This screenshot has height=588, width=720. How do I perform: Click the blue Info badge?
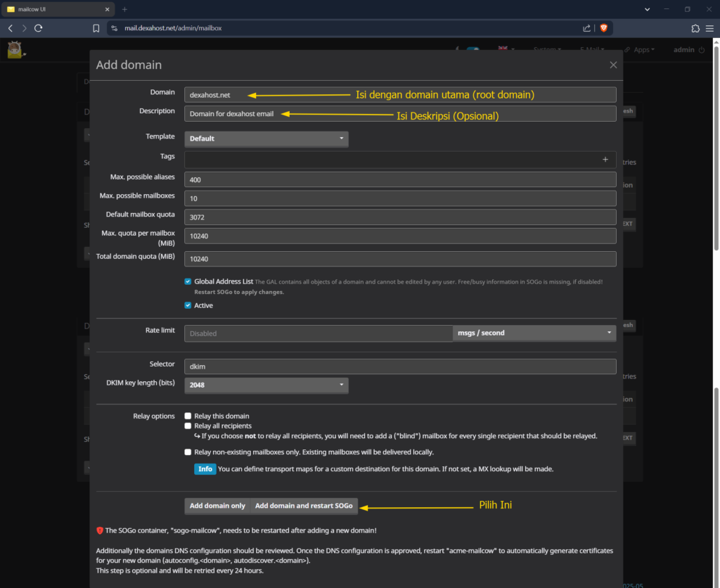(205, 469)
